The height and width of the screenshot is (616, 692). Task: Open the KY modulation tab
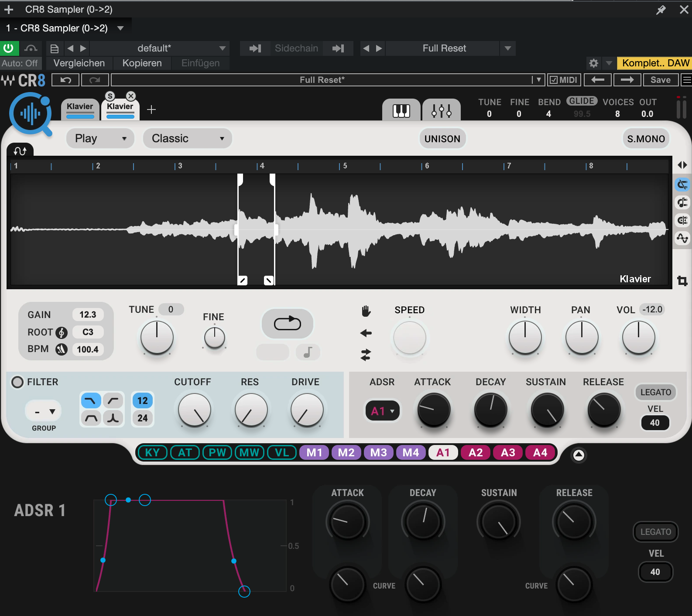coord(152,452)
